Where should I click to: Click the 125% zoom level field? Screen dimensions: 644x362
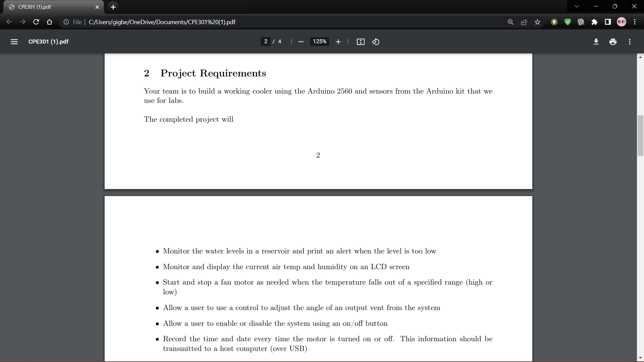pyautogui.click(x=319, y=42)
